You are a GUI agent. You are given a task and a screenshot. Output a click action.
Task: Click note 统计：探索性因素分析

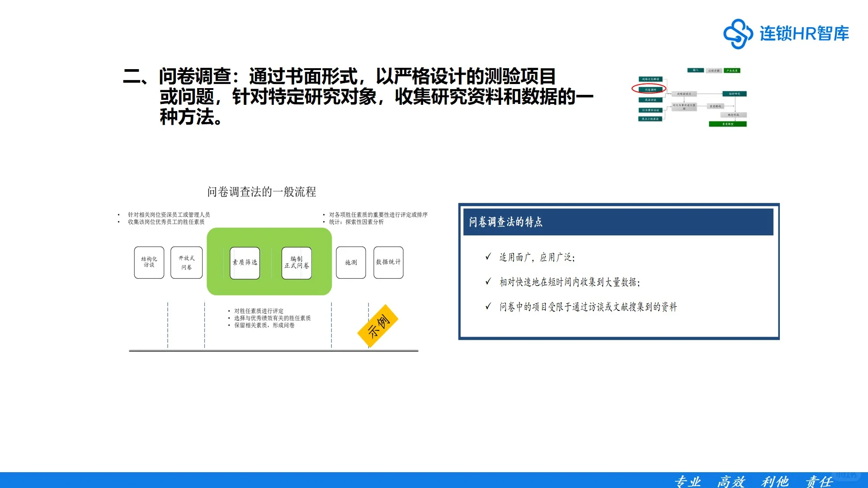tap(356, 222)
